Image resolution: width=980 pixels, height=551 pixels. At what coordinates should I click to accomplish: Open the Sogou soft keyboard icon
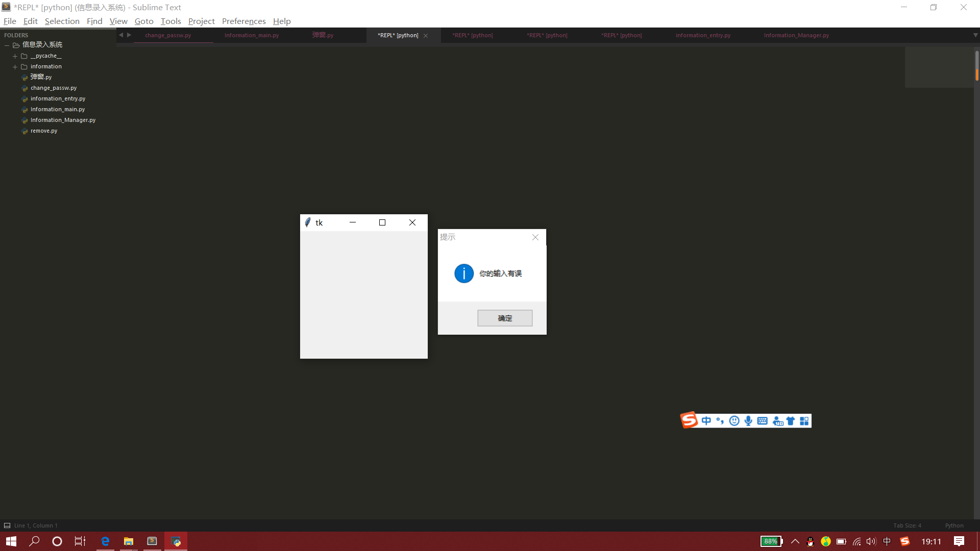763,421
